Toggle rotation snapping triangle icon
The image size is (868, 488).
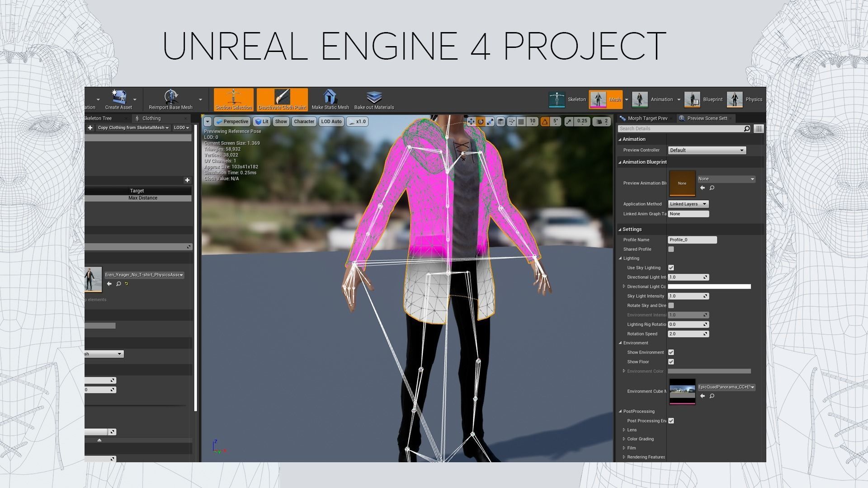(545, 122)
